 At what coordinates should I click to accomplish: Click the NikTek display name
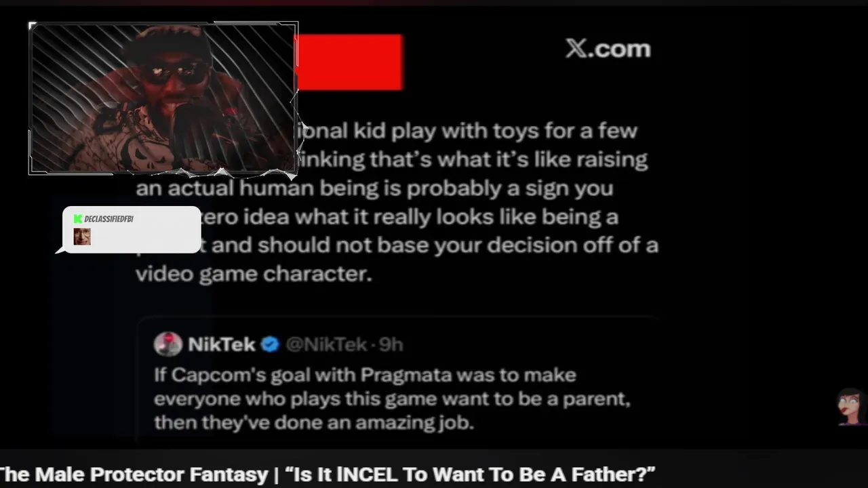222,344
